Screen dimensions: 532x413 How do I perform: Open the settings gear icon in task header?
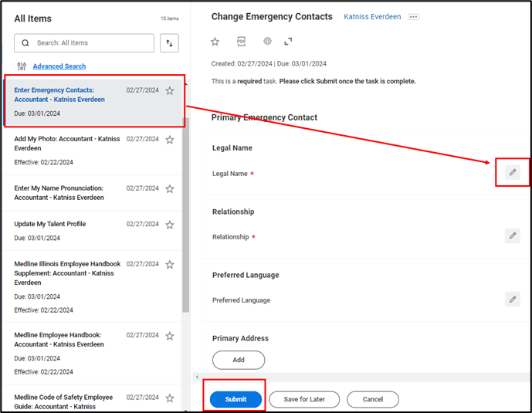(x=267, y=42)
